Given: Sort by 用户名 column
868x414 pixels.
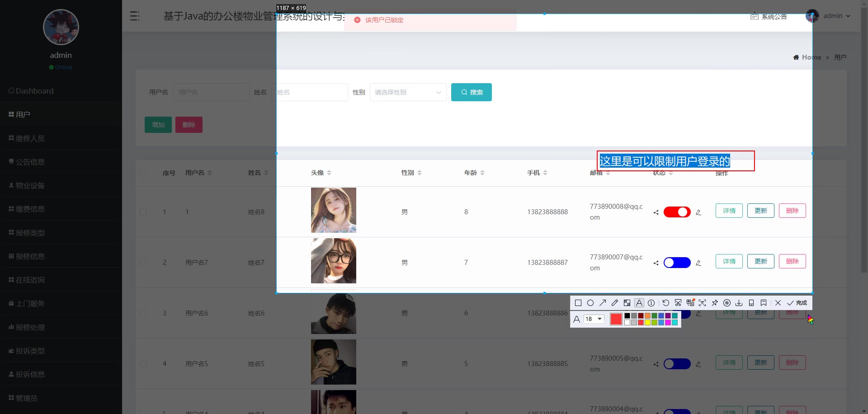Looking at the screenshot, I should (210, 173).
